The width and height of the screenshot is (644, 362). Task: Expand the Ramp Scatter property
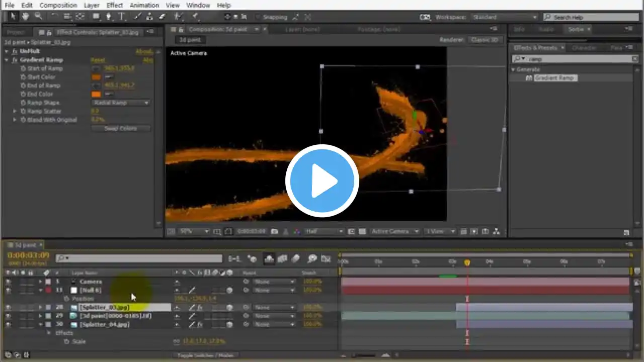point(15,111)
